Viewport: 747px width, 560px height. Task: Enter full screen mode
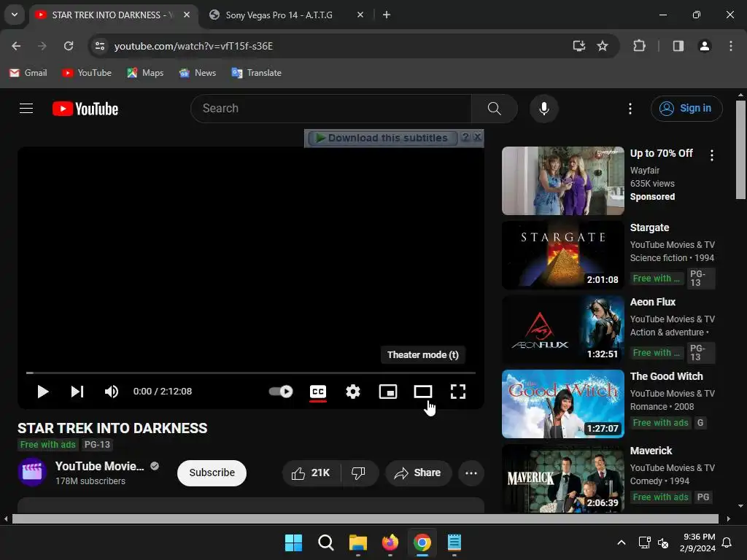click(458, 392)
